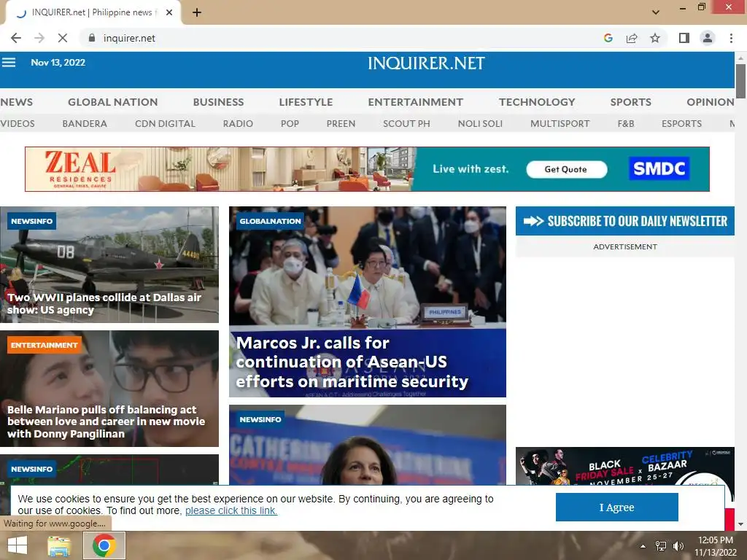Open the hamburger menu on Inquirer header
Viewport: 747px width, 560px height.
(9, 63)
